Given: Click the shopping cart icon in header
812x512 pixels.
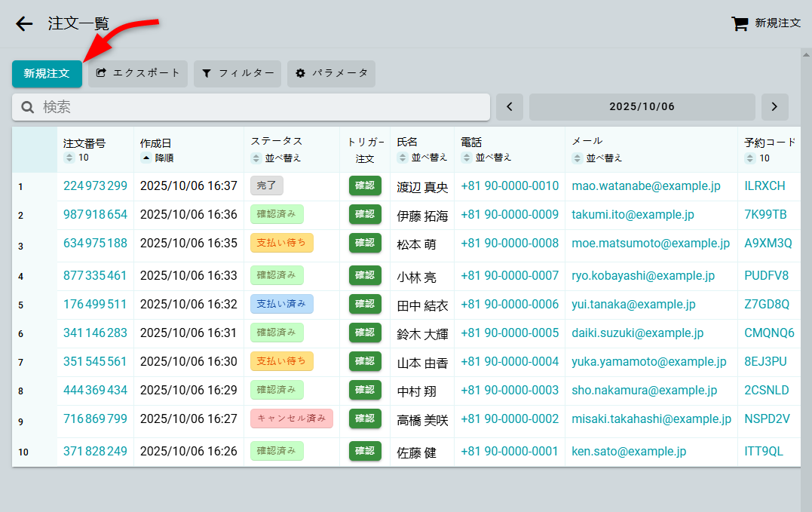Looking at the screenshot, I should [740, 23].
